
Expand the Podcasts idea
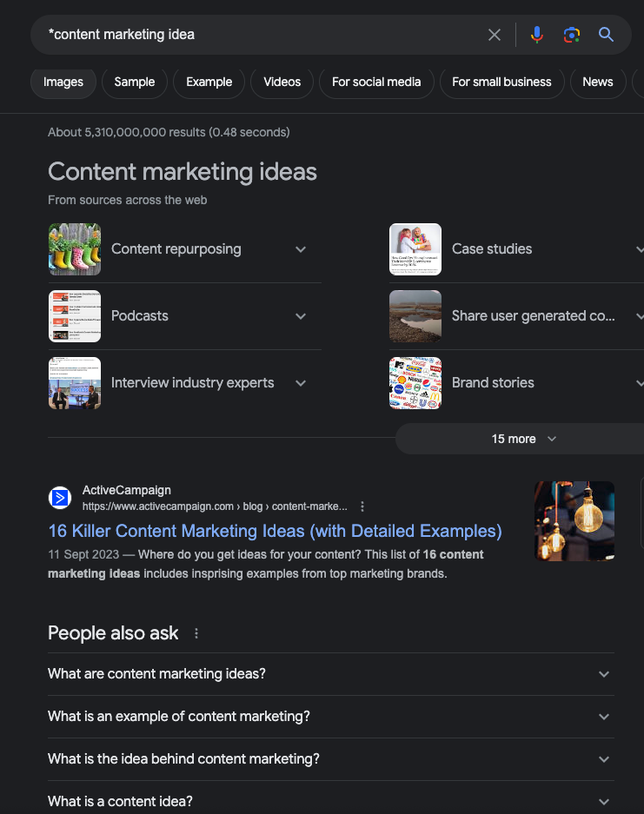pos(301,316)
